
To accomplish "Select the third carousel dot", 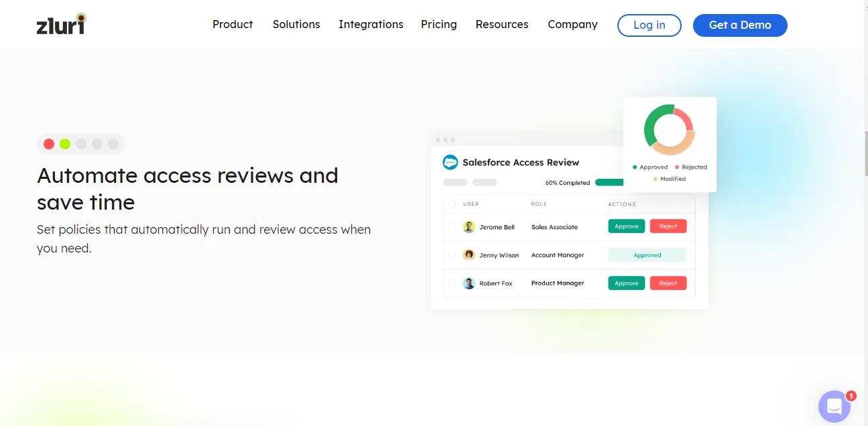I will point(81,144).
